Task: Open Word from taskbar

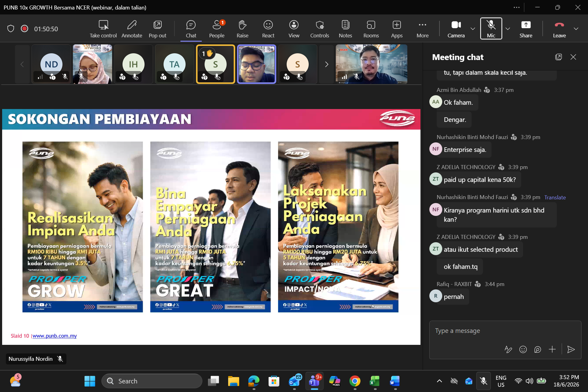Action: [x=395, y=381]
